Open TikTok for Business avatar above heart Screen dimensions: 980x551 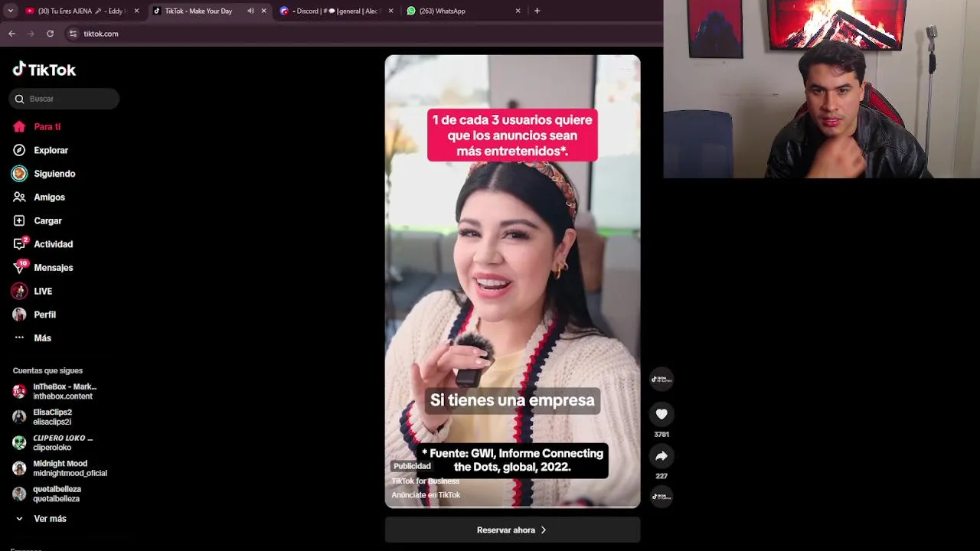click(661, 379)
